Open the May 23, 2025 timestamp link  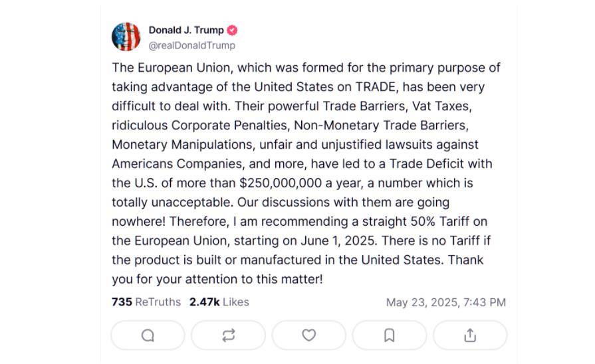pyautogui.click(x=446, y=302)
